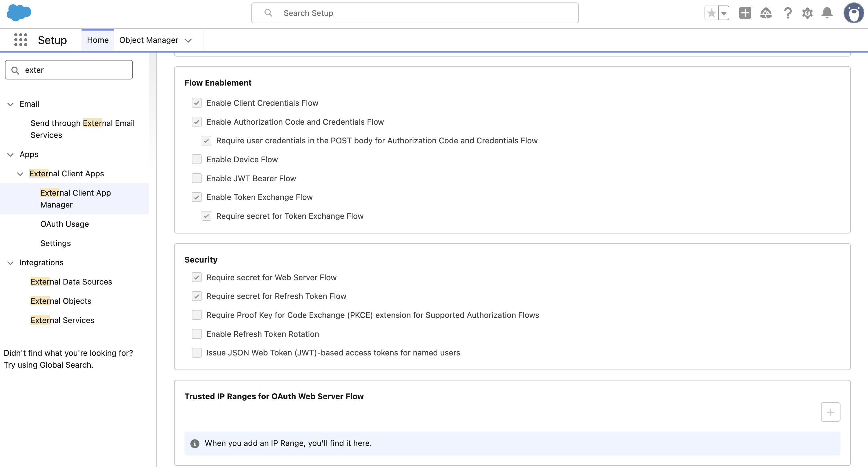Screen dimensions: 868x467
Task: Open the favorites list dropdown arrow
Action: click(x=724, y=13)
